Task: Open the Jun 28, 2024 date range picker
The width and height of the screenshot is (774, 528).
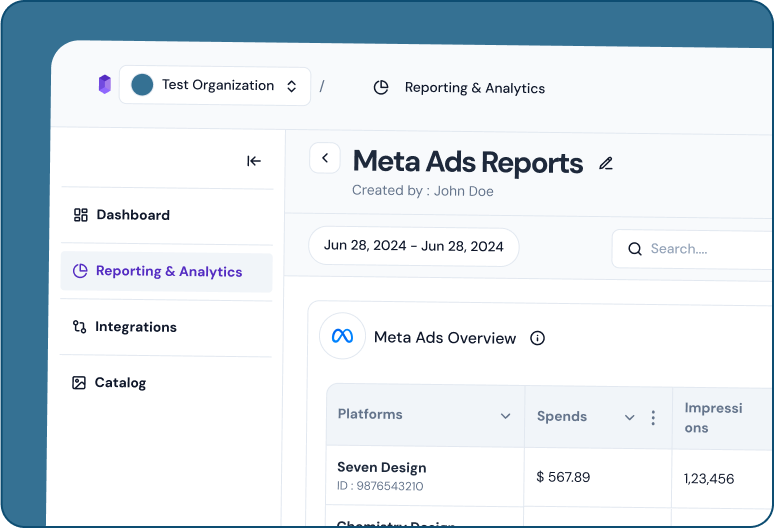Action: click(414, 246)
